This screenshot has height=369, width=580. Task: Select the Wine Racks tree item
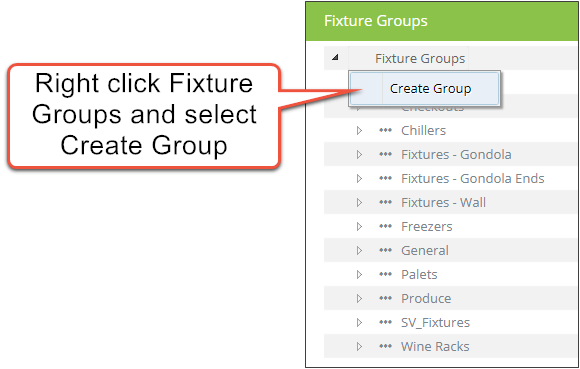pos(435,346)
